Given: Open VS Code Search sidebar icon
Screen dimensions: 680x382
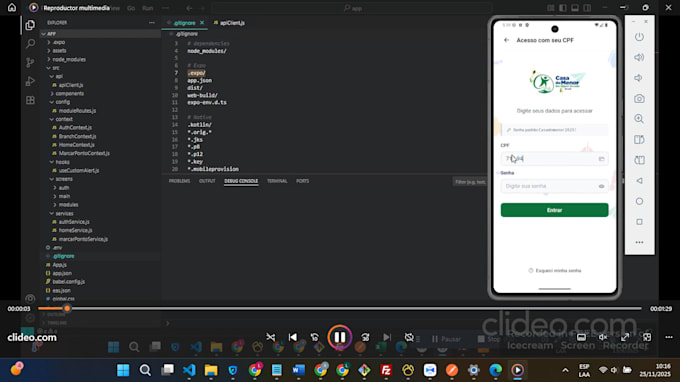Looking at the screenshot, I should (30, 43).
